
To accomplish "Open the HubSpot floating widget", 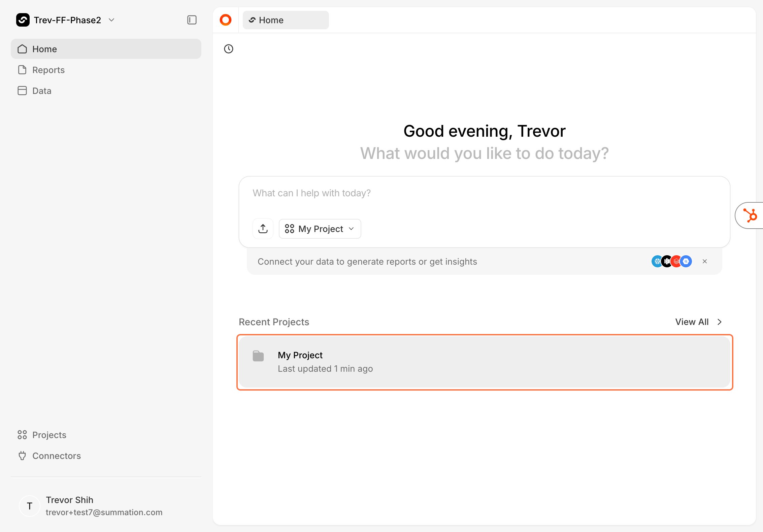I will tap(750, 215).
